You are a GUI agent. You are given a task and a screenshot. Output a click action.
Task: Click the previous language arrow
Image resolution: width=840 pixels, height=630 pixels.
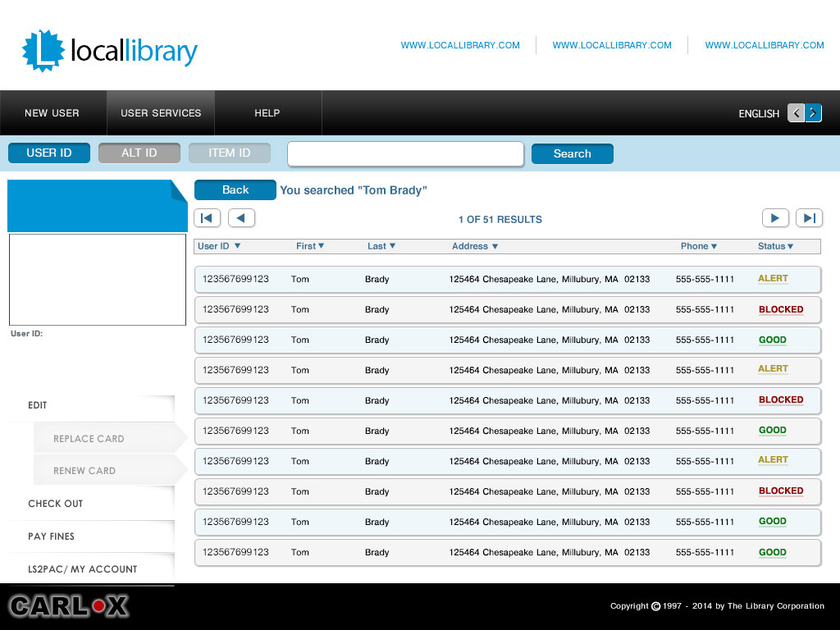click(796, 113)
